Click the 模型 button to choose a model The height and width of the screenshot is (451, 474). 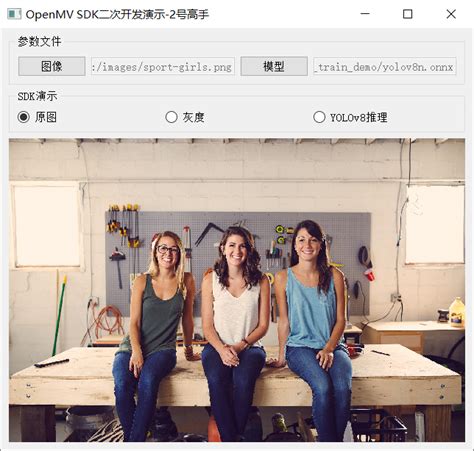pyautogui.click(x=274, y=66)
